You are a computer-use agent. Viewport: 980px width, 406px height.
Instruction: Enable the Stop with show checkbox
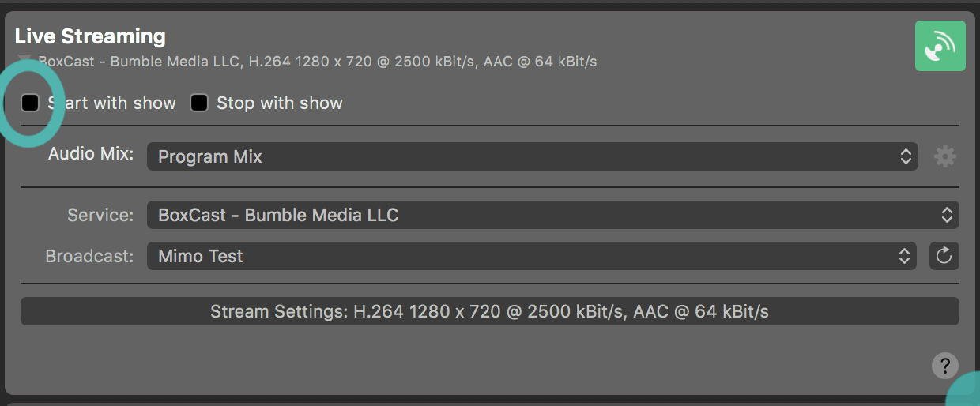199,103
